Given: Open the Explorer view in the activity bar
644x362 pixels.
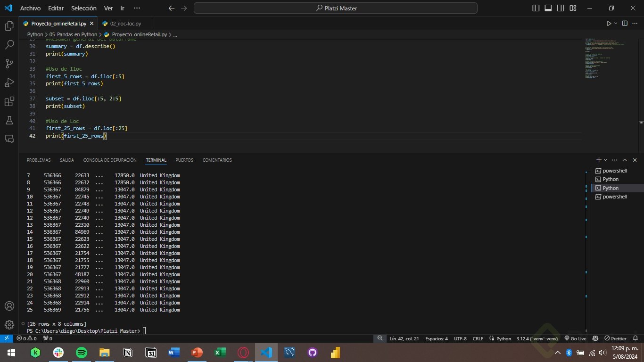Looking at the screenshot, I should pos(9,26).
